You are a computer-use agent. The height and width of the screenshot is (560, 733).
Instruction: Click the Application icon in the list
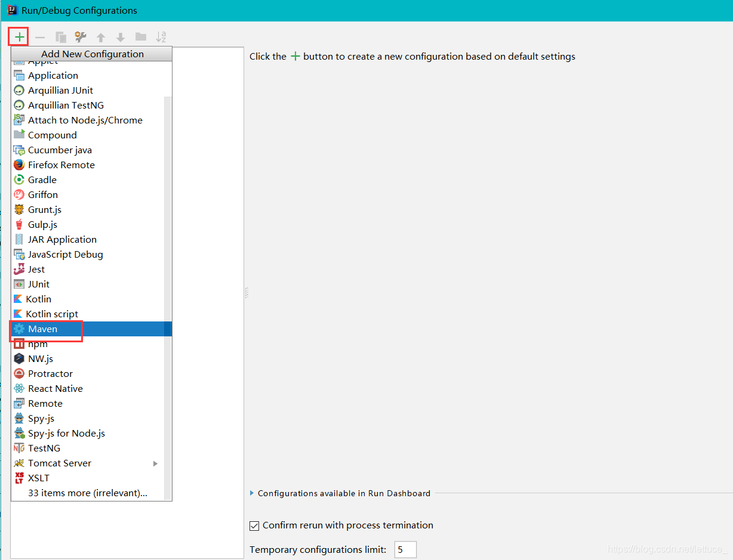(19, 76)
